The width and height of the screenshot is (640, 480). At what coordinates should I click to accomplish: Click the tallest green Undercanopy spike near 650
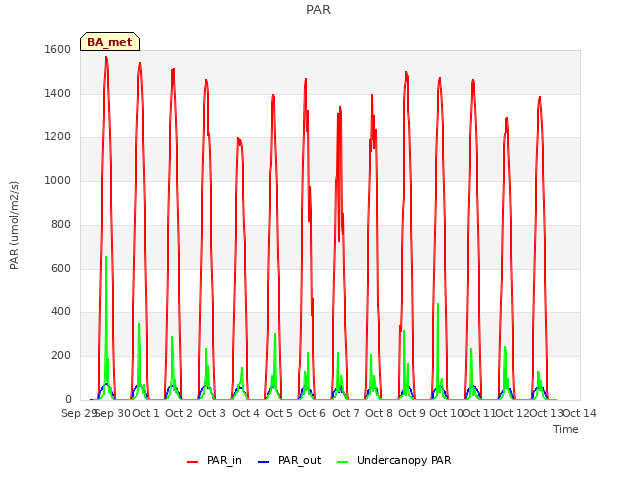click(106, 258)
